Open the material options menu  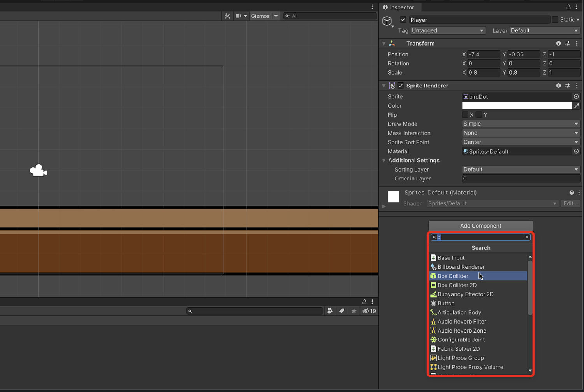coord(579,193)
